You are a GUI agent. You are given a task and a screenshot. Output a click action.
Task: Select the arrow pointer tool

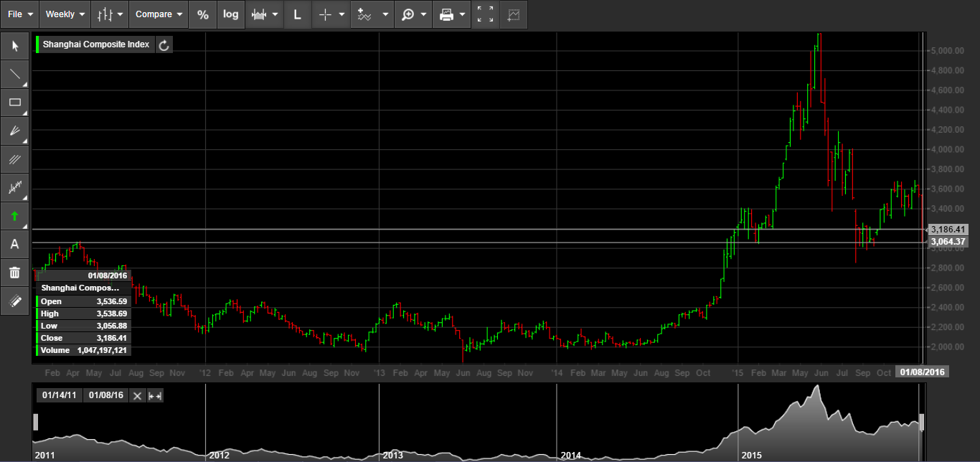(x=14, y=47)
